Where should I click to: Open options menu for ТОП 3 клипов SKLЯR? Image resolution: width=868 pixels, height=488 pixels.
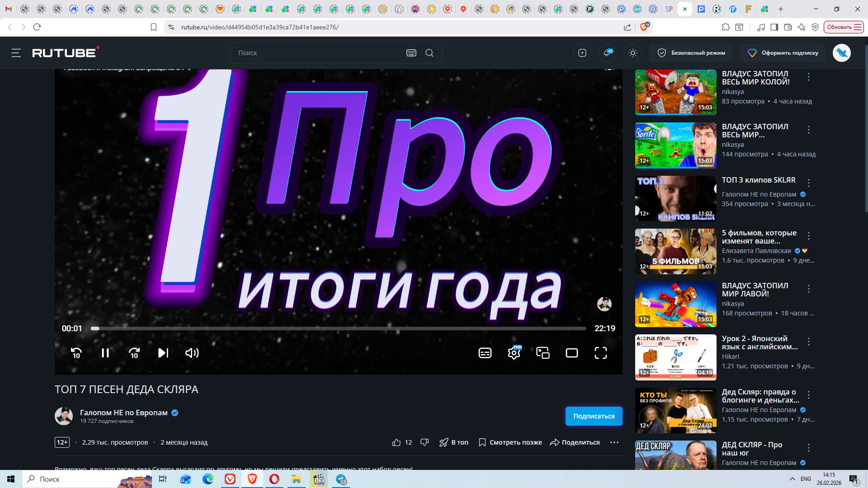point(809,183)
